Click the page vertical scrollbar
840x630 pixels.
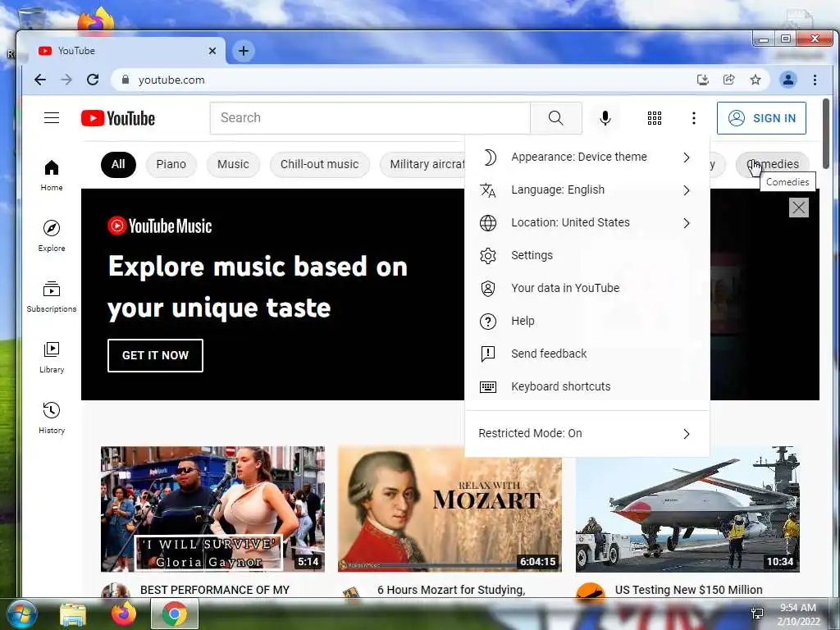827,134
